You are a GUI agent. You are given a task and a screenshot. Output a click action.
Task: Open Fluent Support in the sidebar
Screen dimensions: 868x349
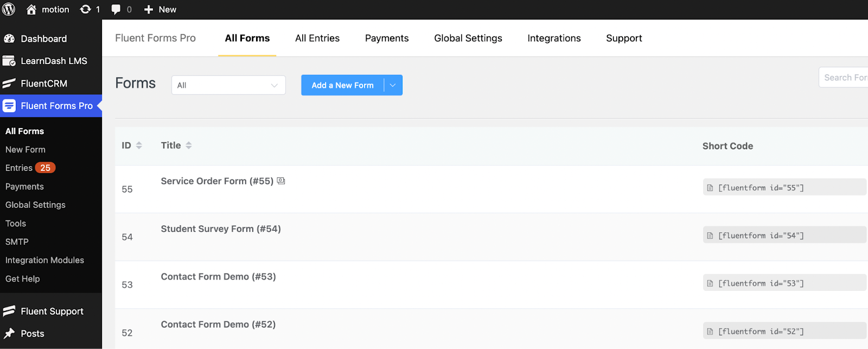tap(51, 311)
